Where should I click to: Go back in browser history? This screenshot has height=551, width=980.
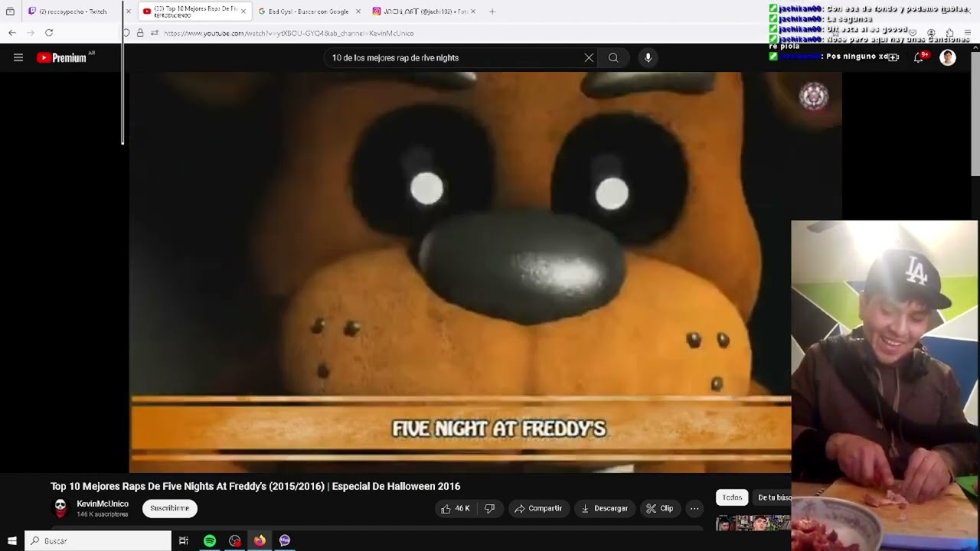tap(12, 33)
